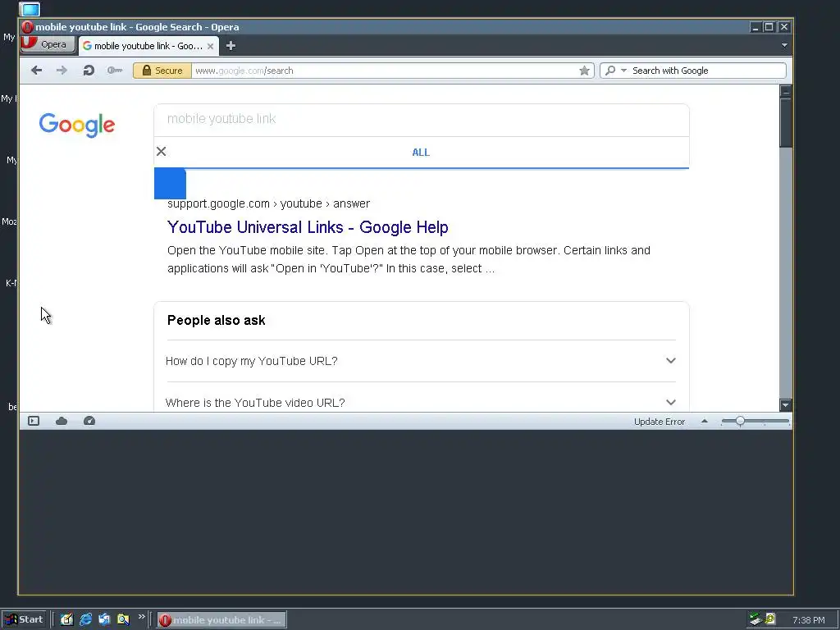Open the Start menu
The height and width of the screenshot is (630, 840).
point(24,620)
